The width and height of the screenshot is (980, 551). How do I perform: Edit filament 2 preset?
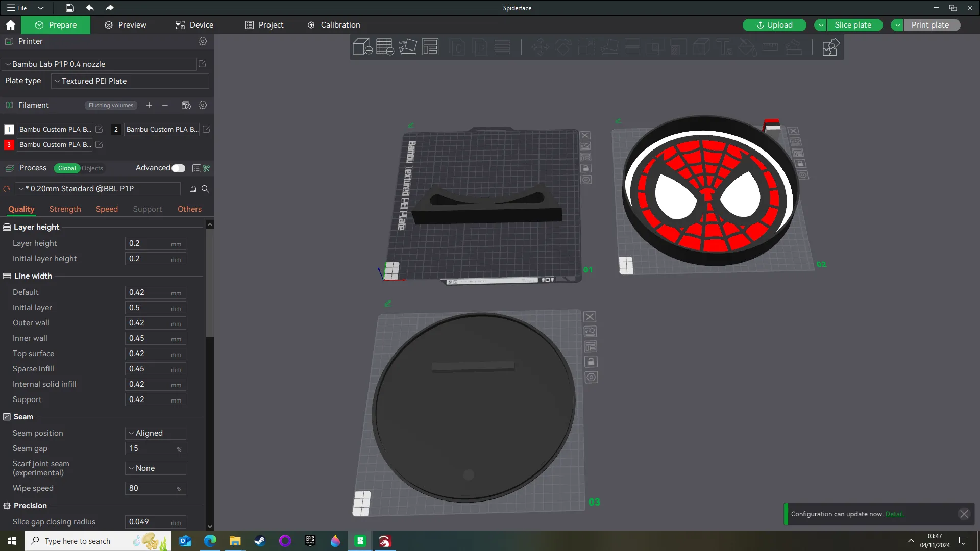(206, 130)
